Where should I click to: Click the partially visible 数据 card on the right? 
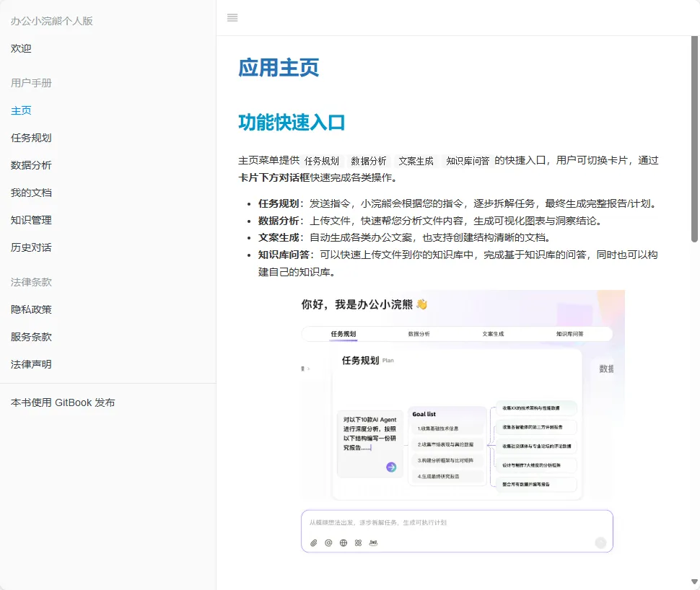[606, 369]
